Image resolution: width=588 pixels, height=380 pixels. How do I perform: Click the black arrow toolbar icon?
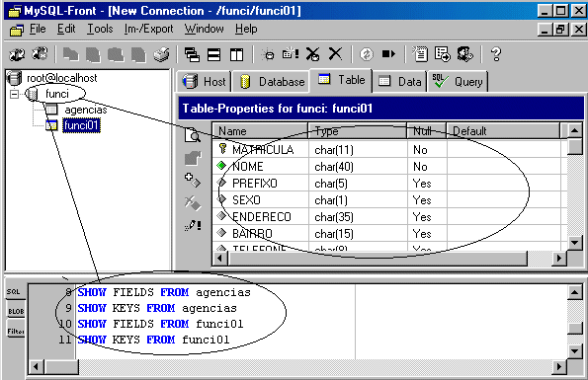388,54
